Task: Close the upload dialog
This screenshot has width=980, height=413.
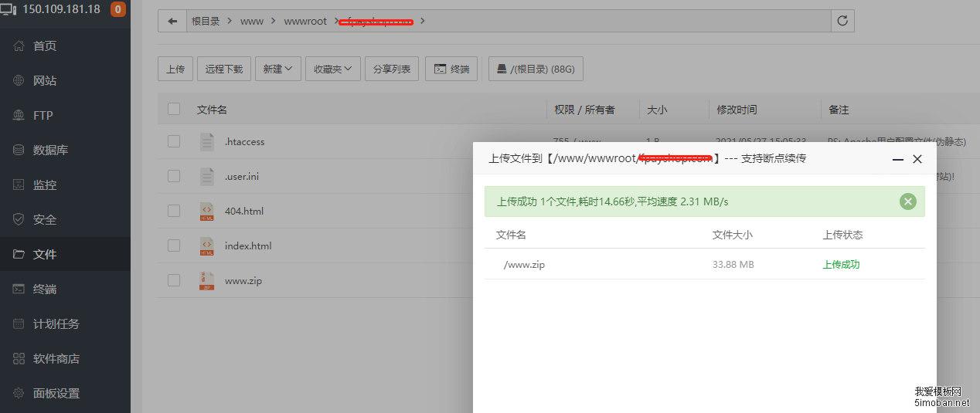Action: coord(917,159)
